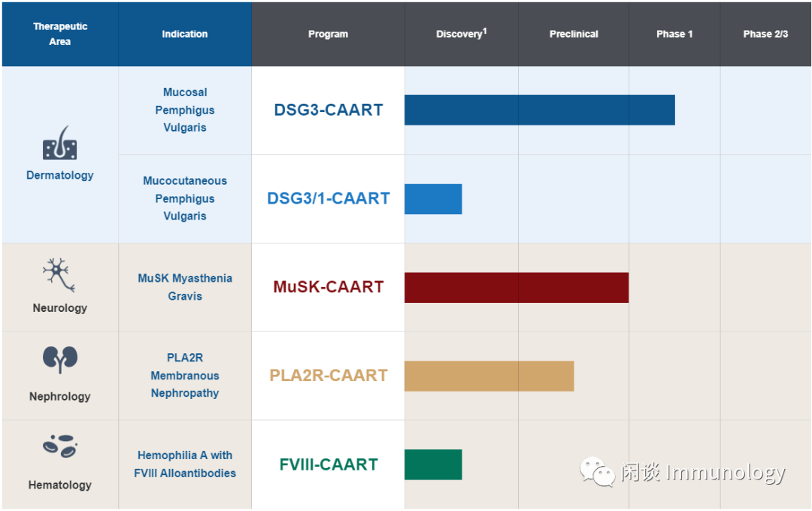
Task: Select the Phase 1 column header
Action: coord(674,34)
